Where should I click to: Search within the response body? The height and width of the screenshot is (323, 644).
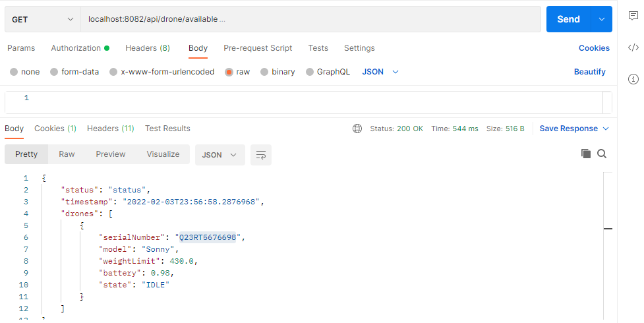(x=602, y=154)
